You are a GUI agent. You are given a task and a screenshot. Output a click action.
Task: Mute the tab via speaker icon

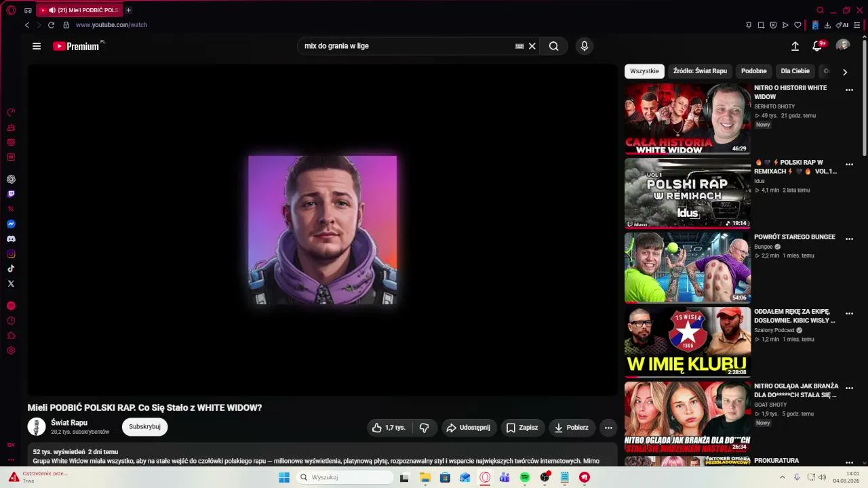52,10
